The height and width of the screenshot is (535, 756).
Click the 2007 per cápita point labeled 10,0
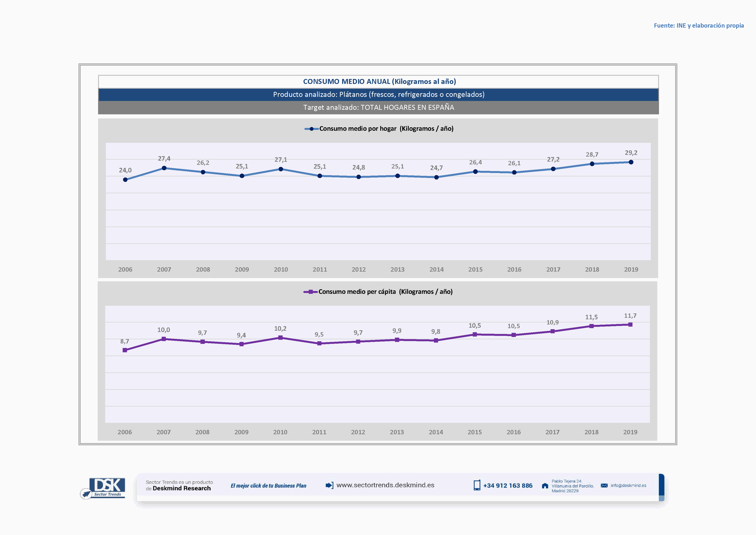(x=164, y=339)
